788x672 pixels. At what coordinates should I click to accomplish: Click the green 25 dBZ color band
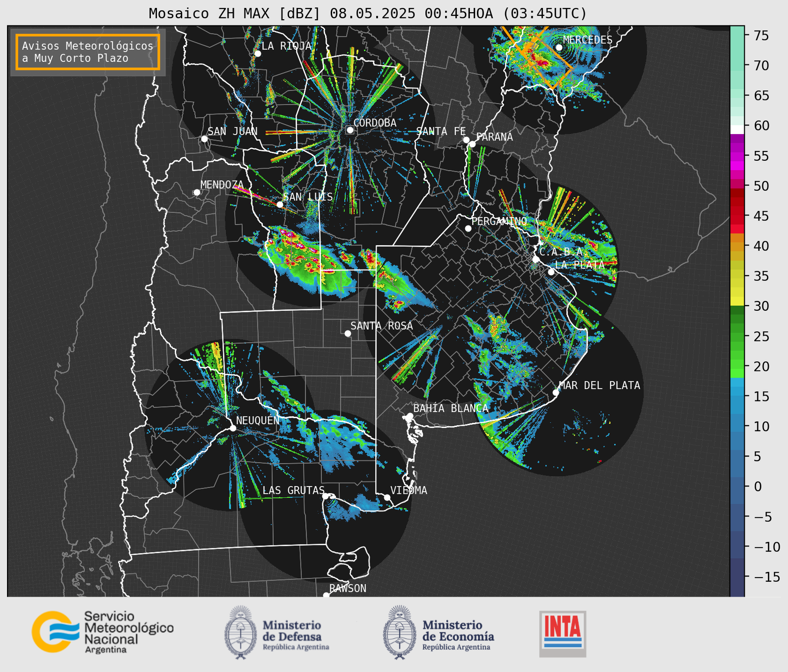[737, 336]
